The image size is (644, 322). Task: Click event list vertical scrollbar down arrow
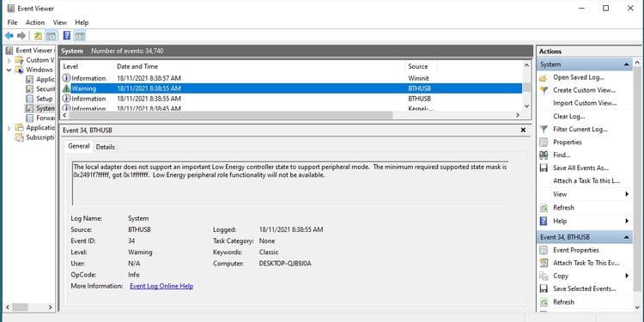(x=526, y=106)
